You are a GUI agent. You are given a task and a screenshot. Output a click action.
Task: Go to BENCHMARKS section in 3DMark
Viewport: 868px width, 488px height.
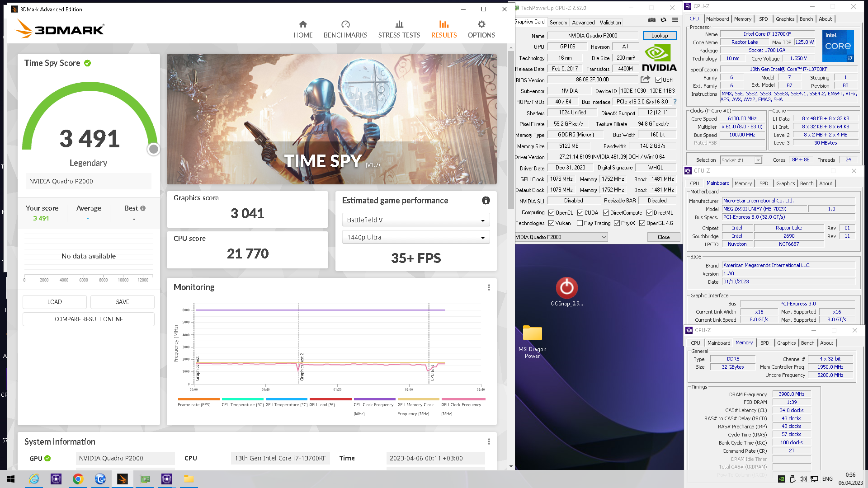point(345,29)
